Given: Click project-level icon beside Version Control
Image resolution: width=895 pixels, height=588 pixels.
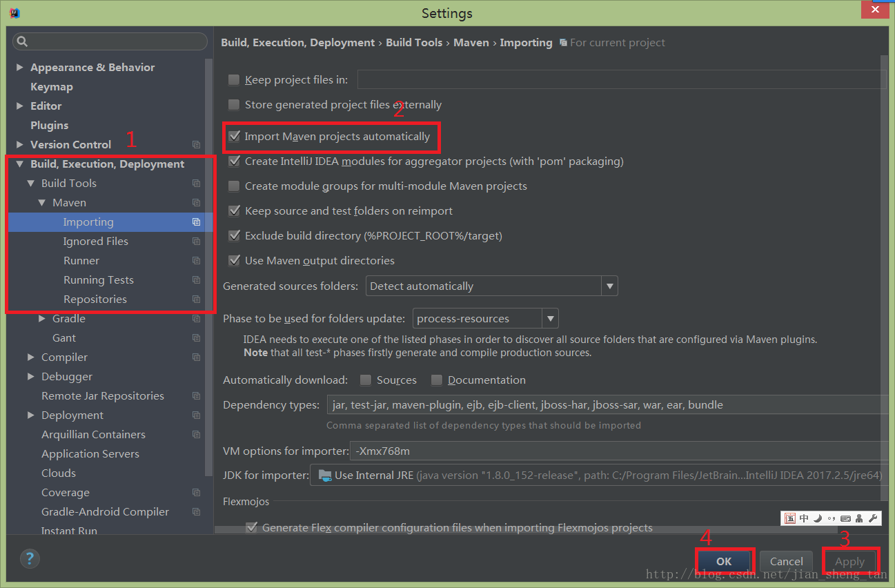Looking at the screenshot, I should 196,145.
